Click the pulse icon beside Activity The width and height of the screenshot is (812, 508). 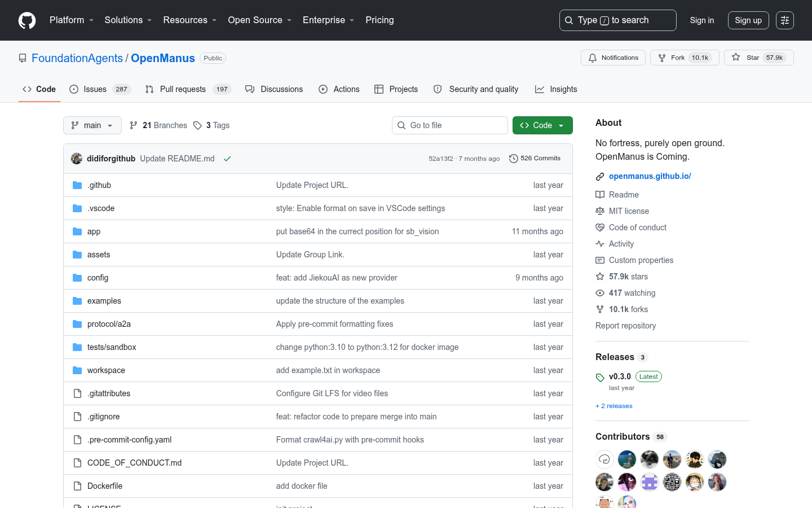point(600,244)
